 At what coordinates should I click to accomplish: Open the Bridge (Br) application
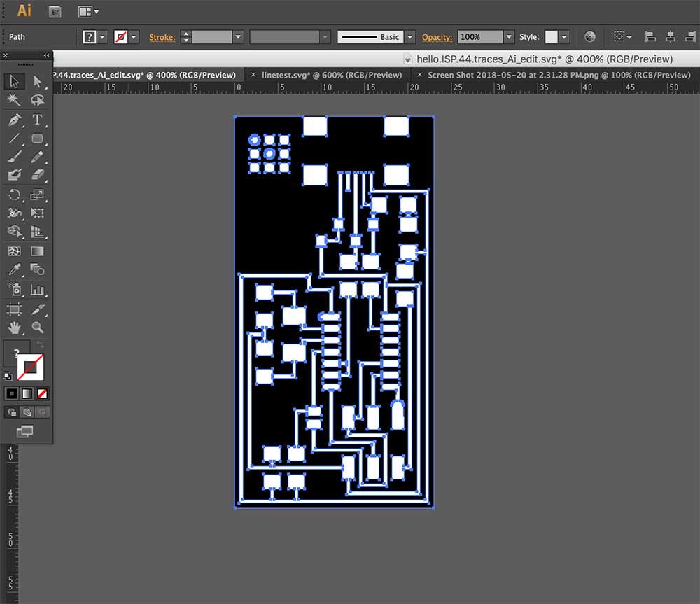[55, 12]
